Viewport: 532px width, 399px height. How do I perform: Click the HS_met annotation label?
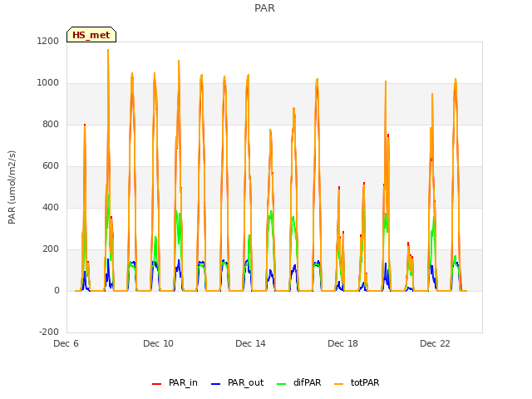coord(91,35)
